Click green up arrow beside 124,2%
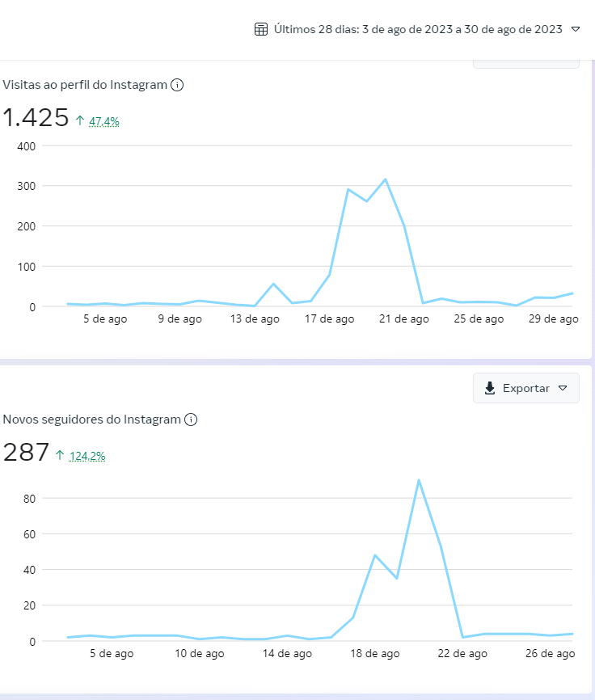The width and height of the screenshot is (595, 700). click(60, 455)
